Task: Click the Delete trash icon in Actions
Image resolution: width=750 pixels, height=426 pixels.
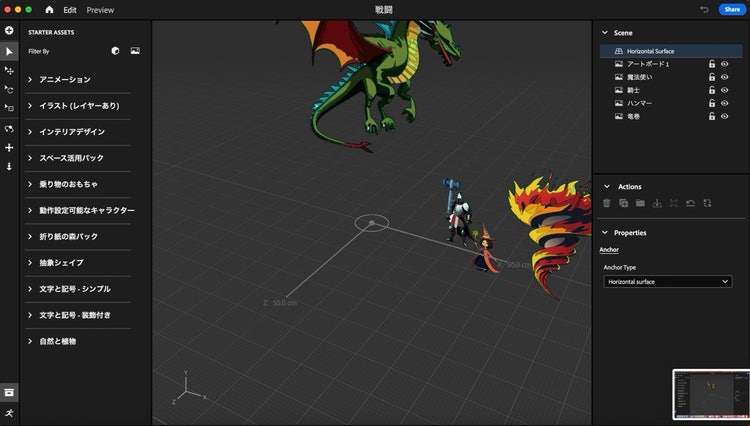Action: tap(607, 203)
